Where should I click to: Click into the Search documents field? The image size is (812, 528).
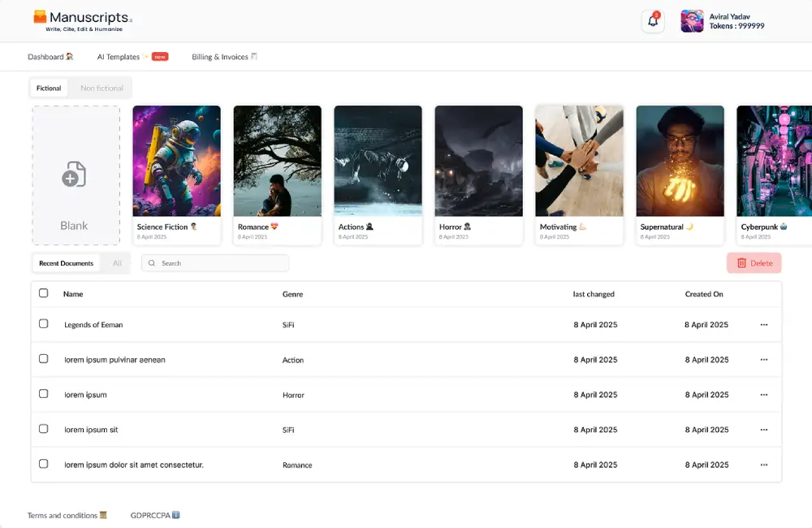[x=221, y=263]
